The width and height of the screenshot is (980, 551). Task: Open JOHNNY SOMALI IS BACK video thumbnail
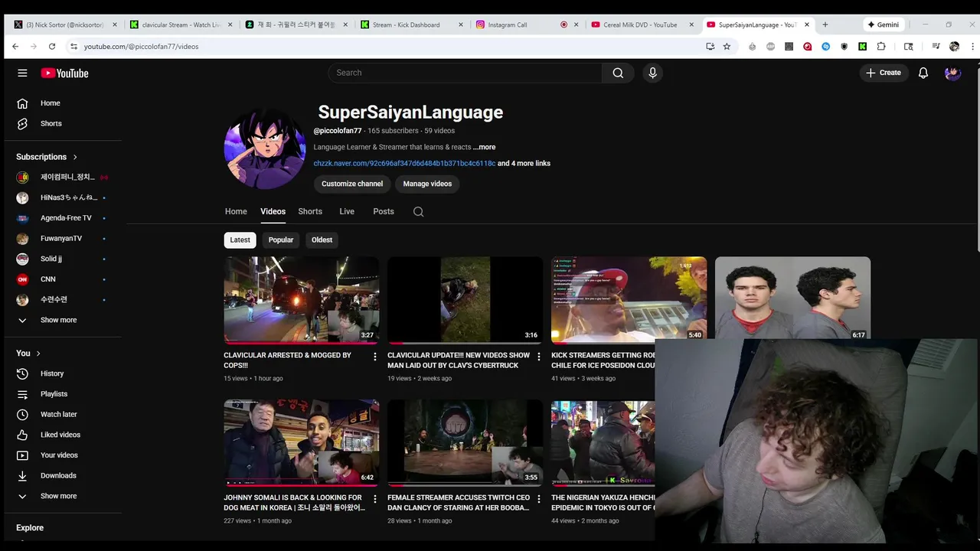pyautogui.click(x=301, y=442)
